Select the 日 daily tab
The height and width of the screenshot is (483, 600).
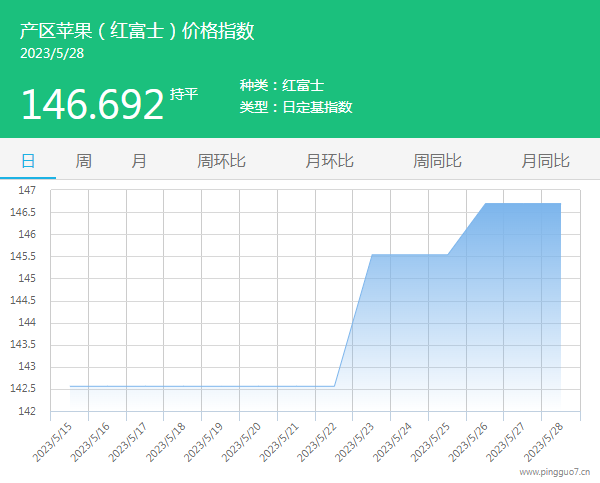tap(28, 161)
